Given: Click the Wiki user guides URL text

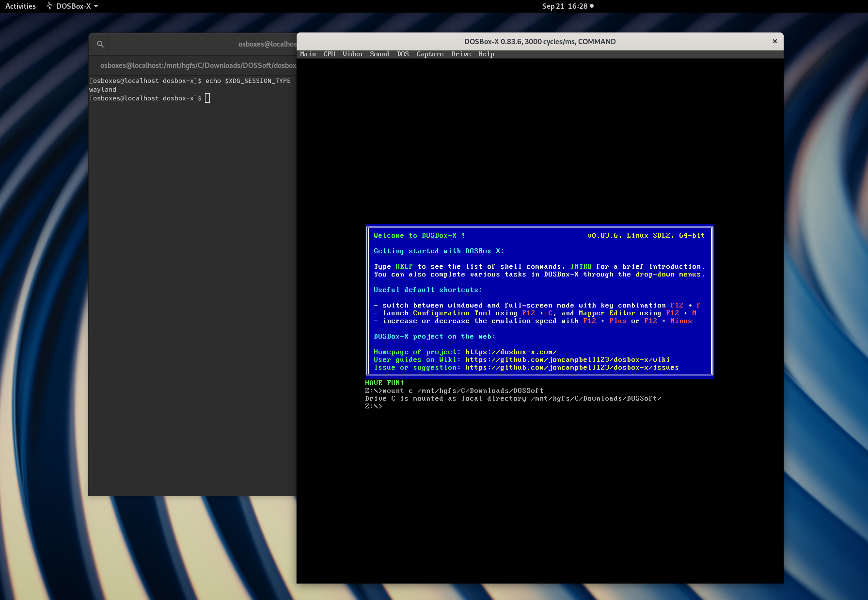Looking at the screenshot, I should pos(567,359).
